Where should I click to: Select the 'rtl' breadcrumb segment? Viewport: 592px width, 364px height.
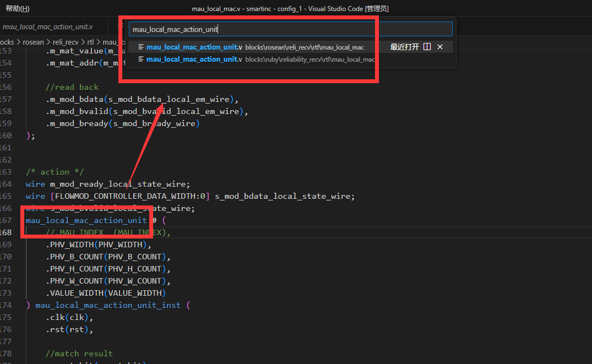[91, 42]
